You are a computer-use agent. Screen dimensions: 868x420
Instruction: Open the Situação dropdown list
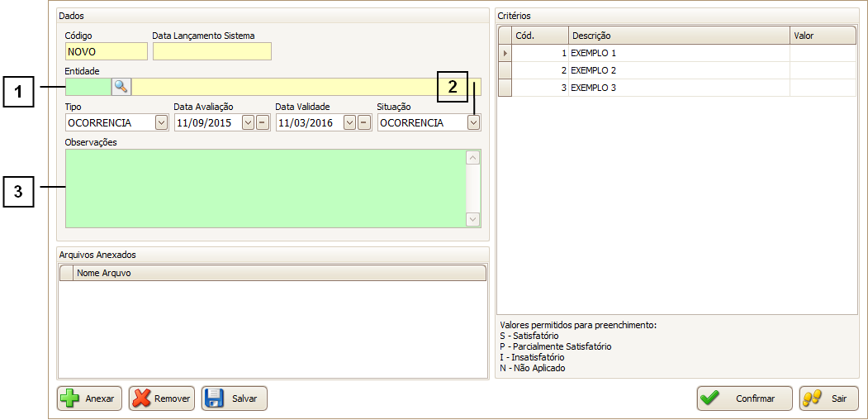473,122
